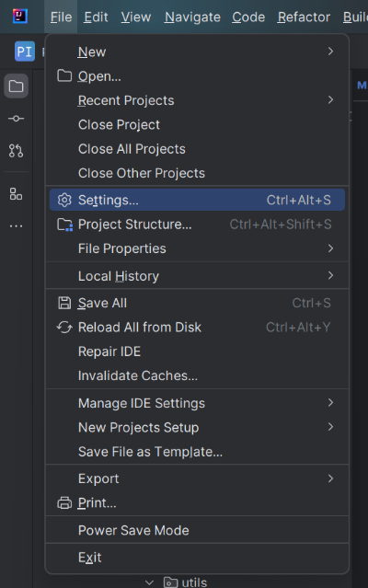Collapse the utils folder tree node

pyautogui.click(x=150, y=582)
